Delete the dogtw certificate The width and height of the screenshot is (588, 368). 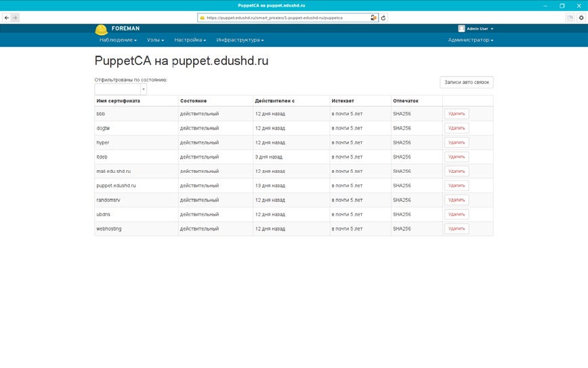[x=457, y=128]
